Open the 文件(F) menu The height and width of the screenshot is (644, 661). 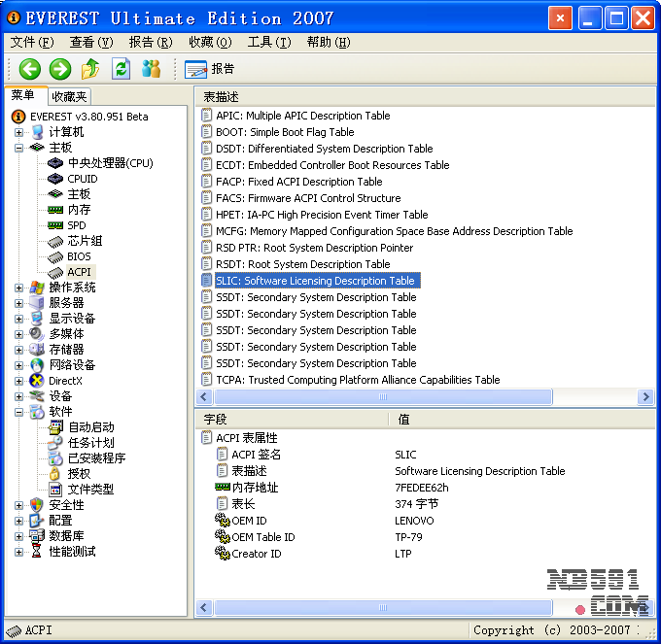pos(31,43)
